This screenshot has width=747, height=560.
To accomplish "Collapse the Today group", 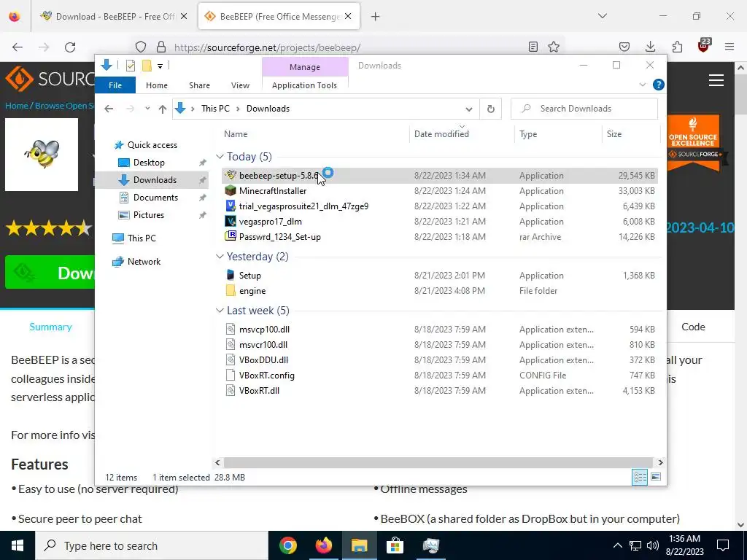I will tap(220, 157).
